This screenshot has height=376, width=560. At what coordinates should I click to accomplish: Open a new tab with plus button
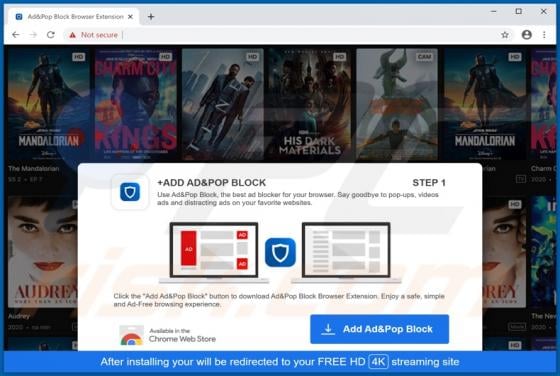(x=151, y=16)
